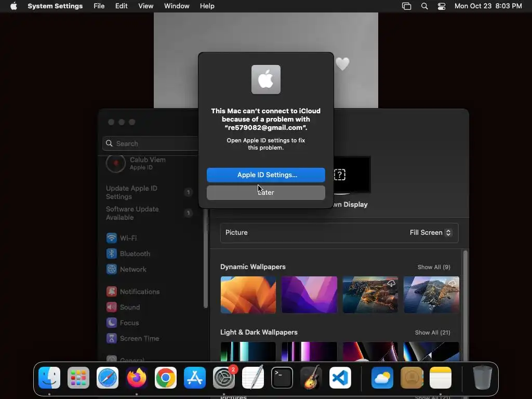Open System Settings from the Dock
This screenshot has height=399, width=532.
(224, 378)
